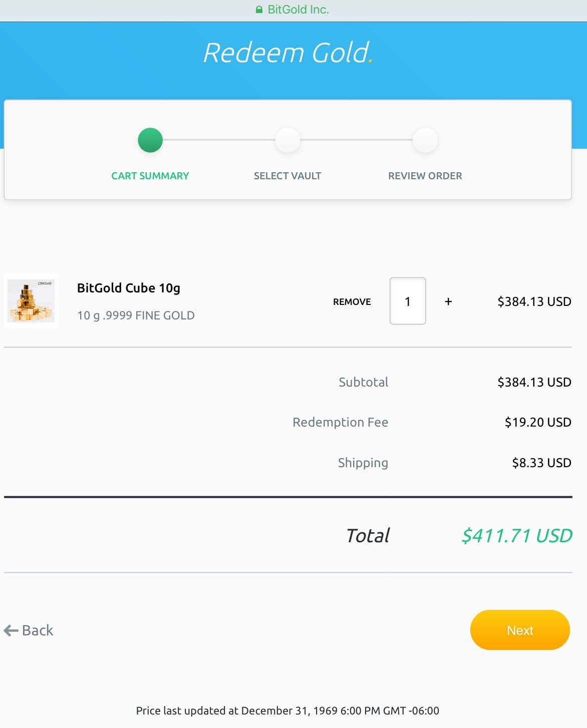Continue with the yellow Next button
The height and width of the screenshot is (728, 587).
pyautogui.click(x=520, y=630)
